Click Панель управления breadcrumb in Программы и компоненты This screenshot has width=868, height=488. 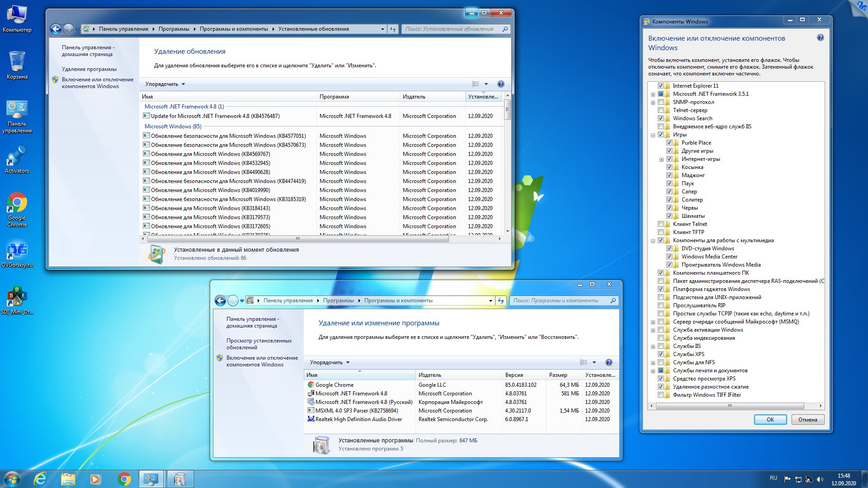point(288,300)
